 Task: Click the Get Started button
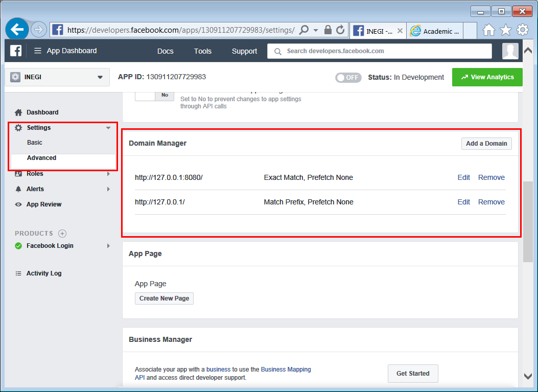[413, 374]
